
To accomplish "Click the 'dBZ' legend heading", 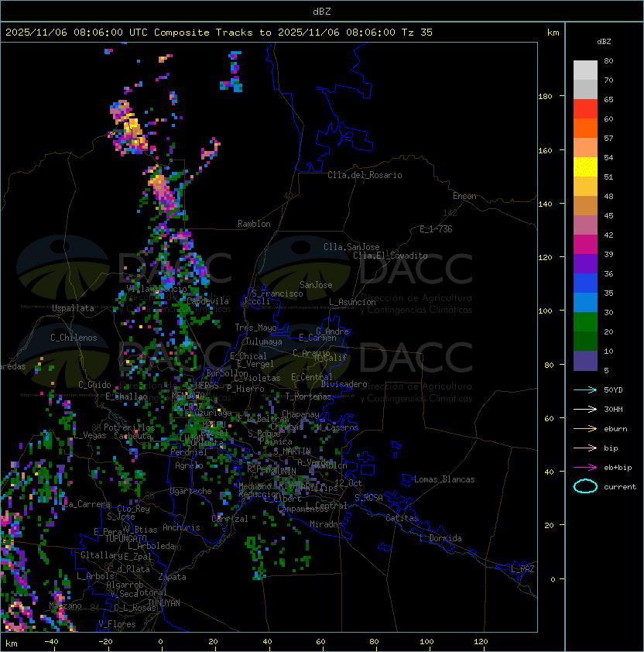I will (x=604, y=42).
